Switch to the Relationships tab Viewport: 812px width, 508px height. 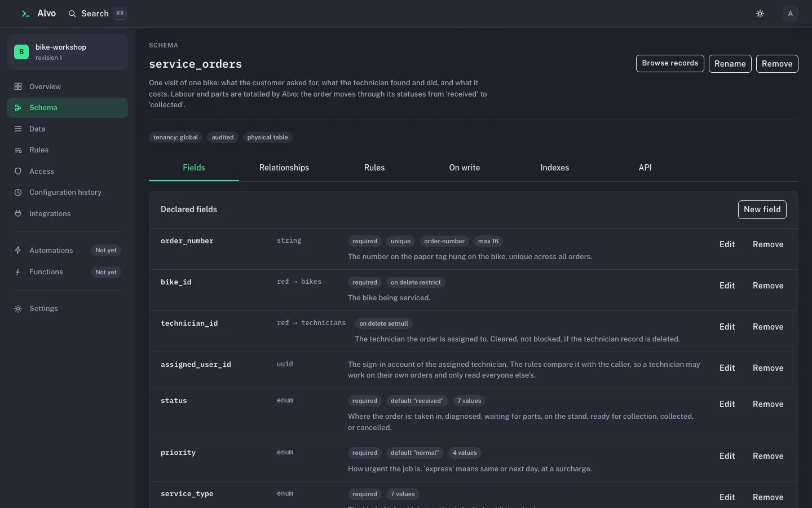[284, 168]
